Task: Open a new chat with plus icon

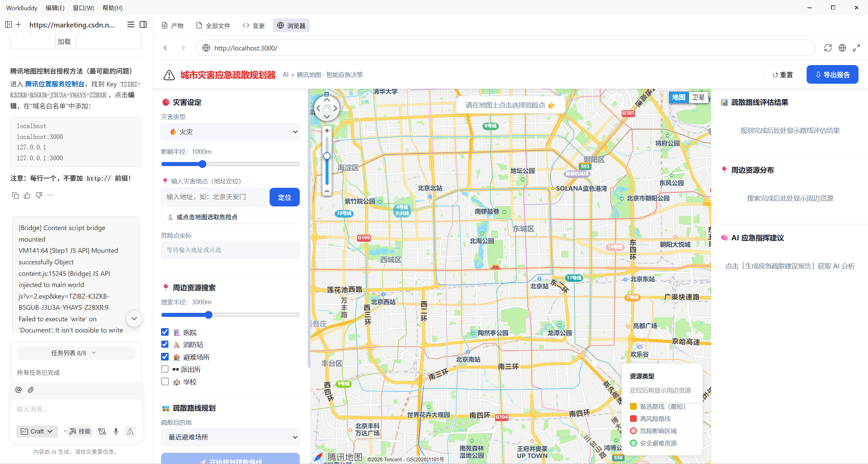Action: (x=18, y=24)
